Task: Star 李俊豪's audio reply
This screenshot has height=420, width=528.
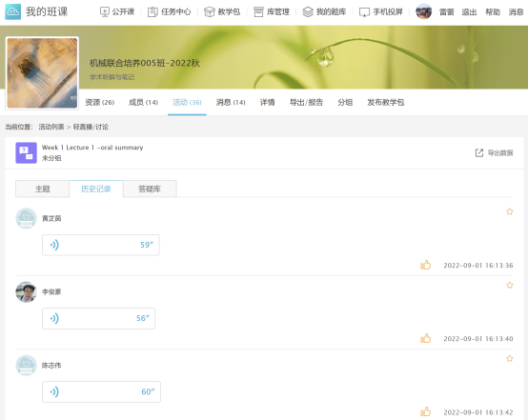Action: (510, 285)
